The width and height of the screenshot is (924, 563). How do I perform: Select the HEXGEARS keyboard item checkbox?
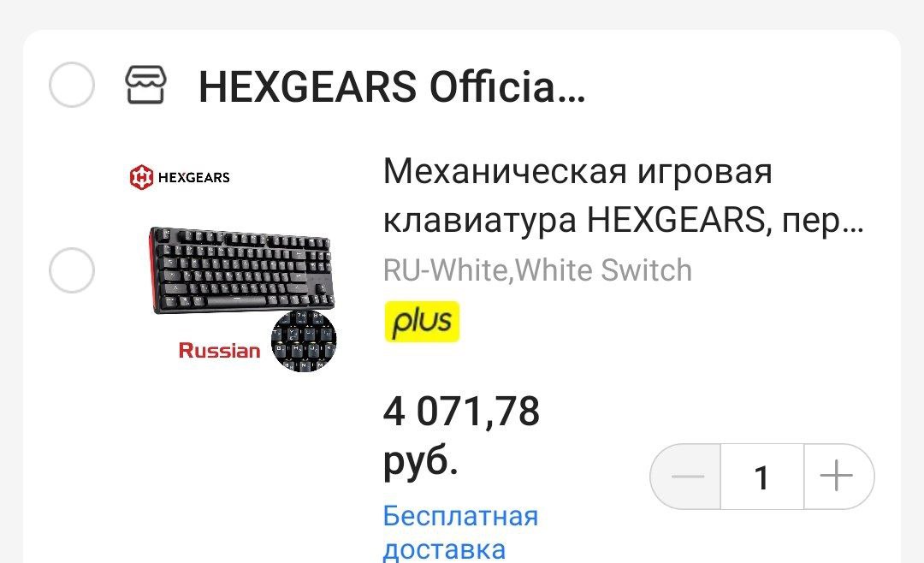tap(71, 270)
